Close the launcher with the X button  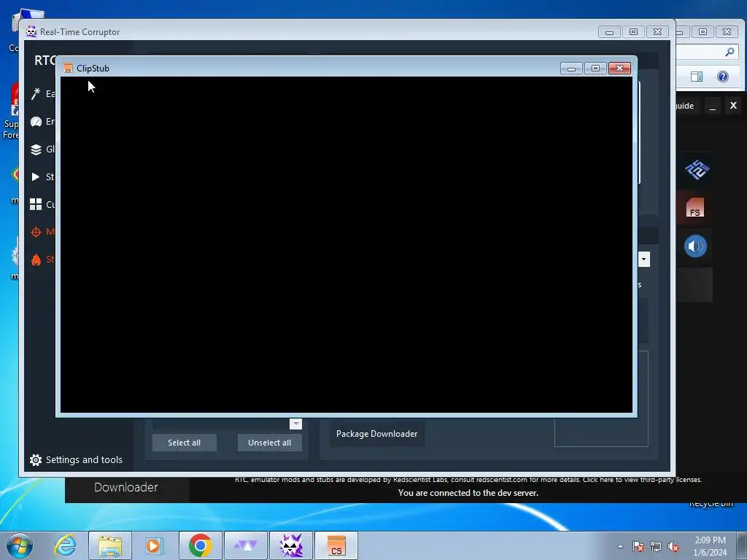pyautogui.click(x=733, y=106)
